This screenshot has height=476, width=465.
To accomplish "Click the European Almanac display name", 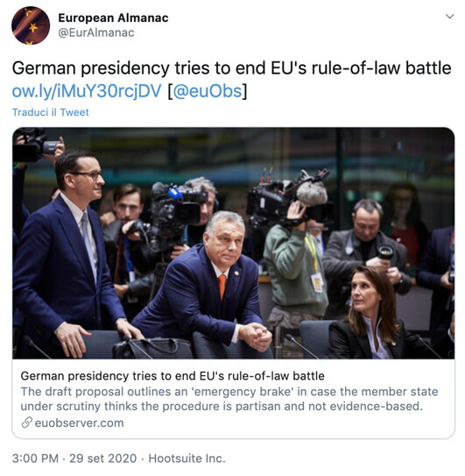I will click(113, 18).
